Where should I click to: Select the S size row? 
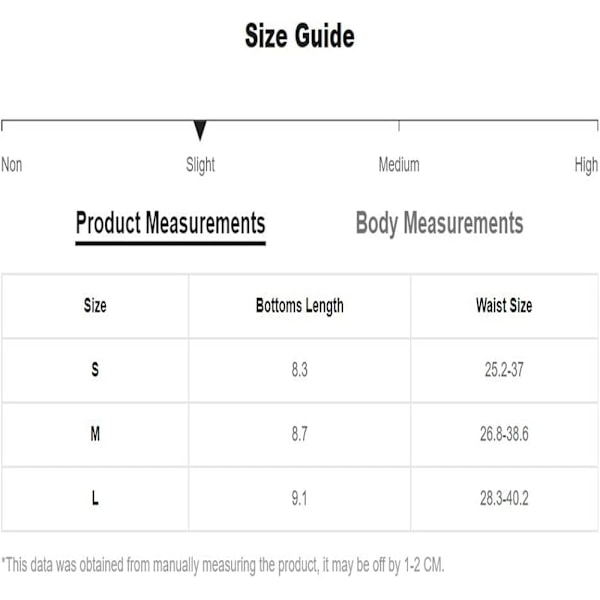(300, 370)
